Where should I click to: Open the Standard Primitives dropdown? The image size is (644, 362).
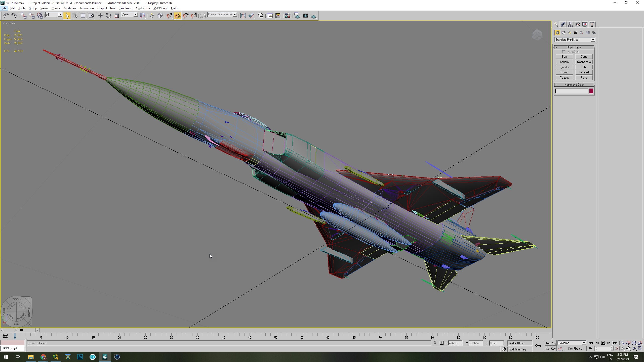(x=575, y=40)
